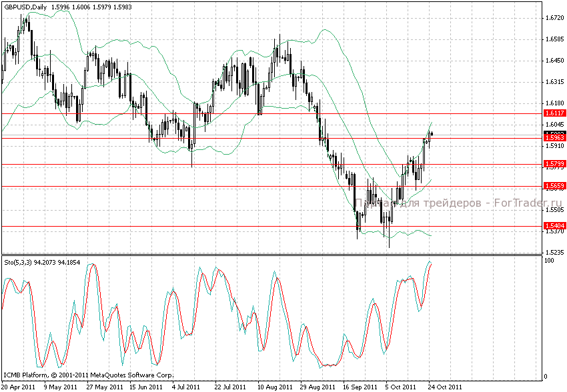
Task: Click the 100 level on stochastic scale
Action: pos(550,261)
